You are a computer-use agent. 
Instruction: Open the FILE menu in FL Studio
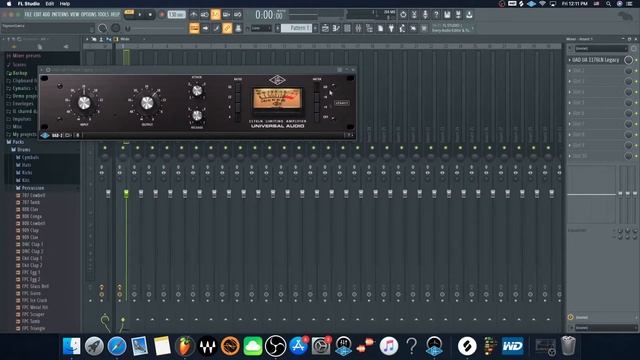click(x=28, y=14)
